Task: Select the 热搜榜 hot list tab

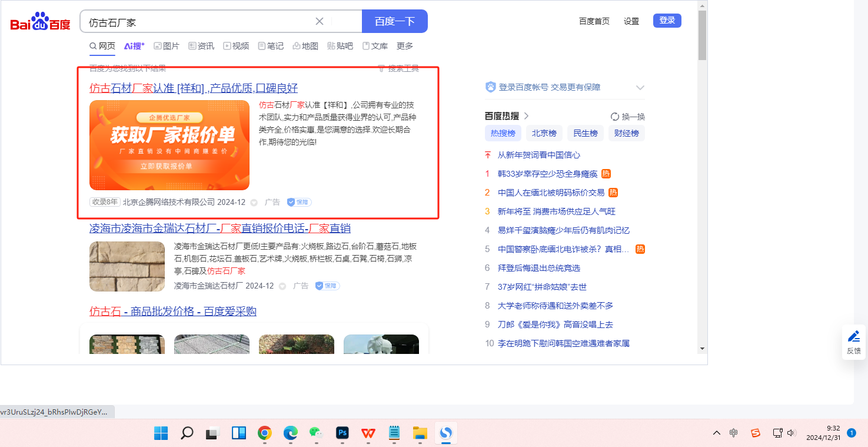Action: 503,133
